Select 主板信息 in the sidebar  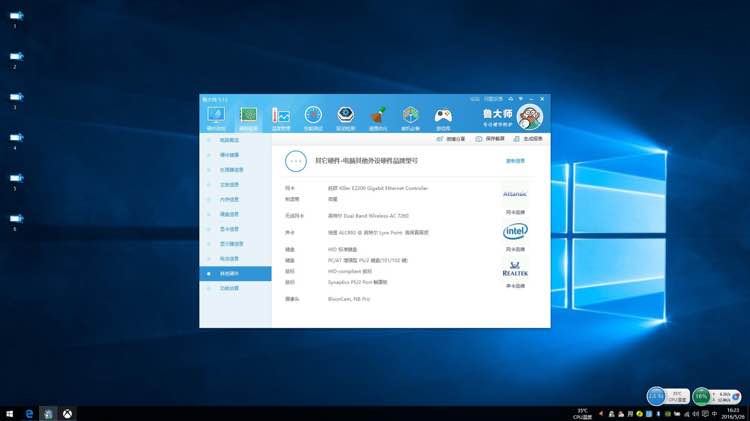235,185
